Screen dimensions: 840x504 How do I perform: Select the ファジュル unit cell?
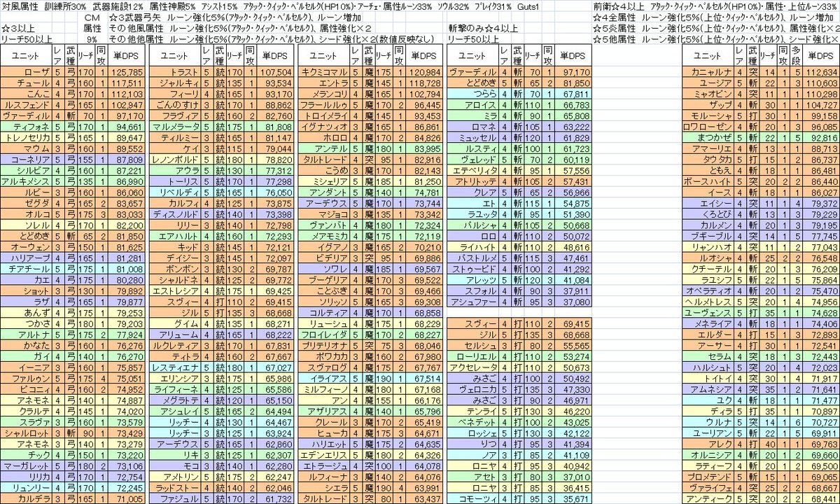coord(175,498)
